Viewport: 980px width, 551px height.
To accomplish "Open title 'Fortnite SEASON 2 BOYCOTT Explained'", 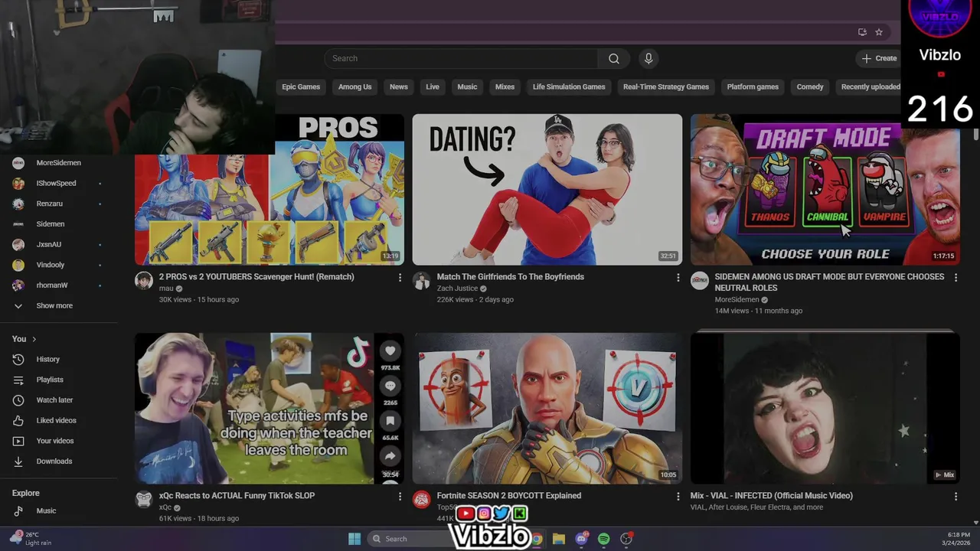I will tap(509, 496).
